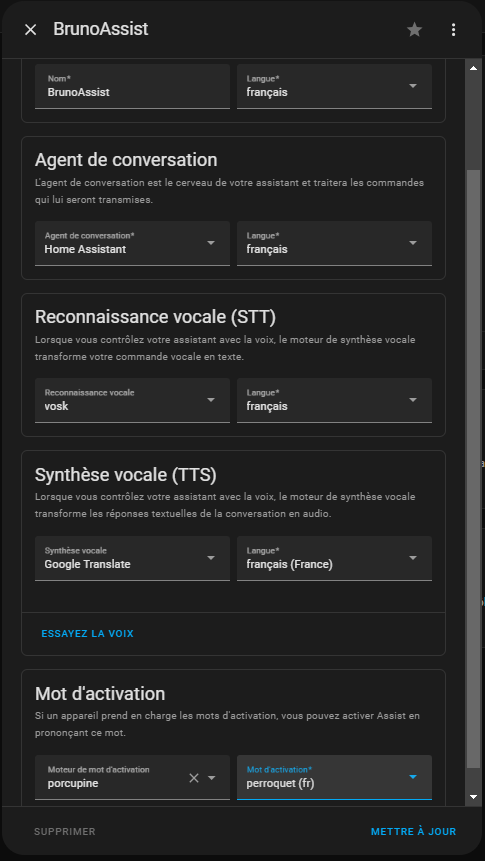Click METTRE À JOUR to save
485x861 pixels.
(414, 831)
